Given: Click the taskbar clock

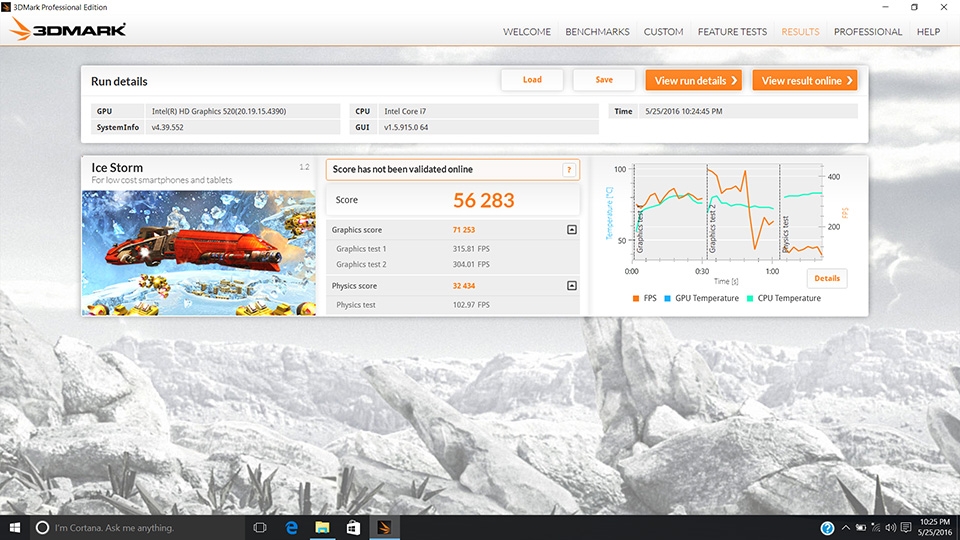Looking at the screenshot, I should (935, 527).
